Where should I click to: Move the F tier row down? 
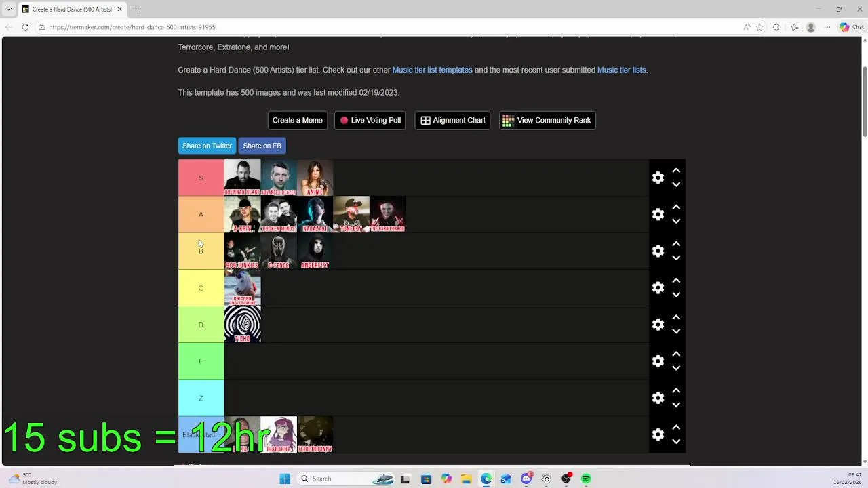pyautogui.click(x=676, y=368)
